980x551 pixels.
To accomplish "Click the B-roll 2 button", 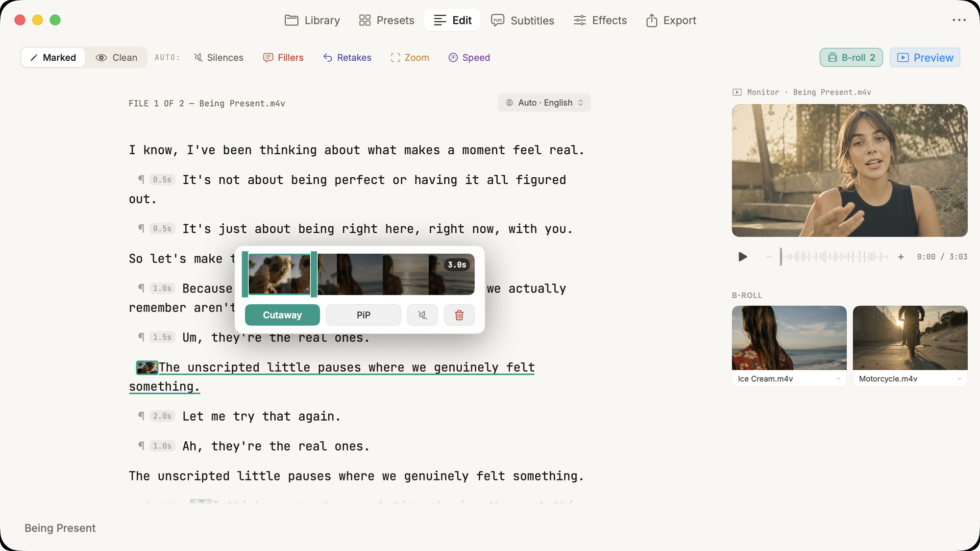I will point(851,57).
